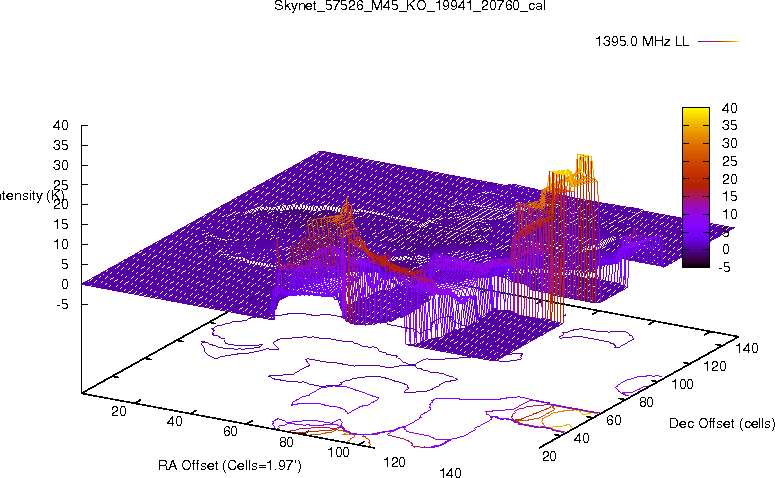
Task: Select RA Offset tick 140
Action: (450, 473)
